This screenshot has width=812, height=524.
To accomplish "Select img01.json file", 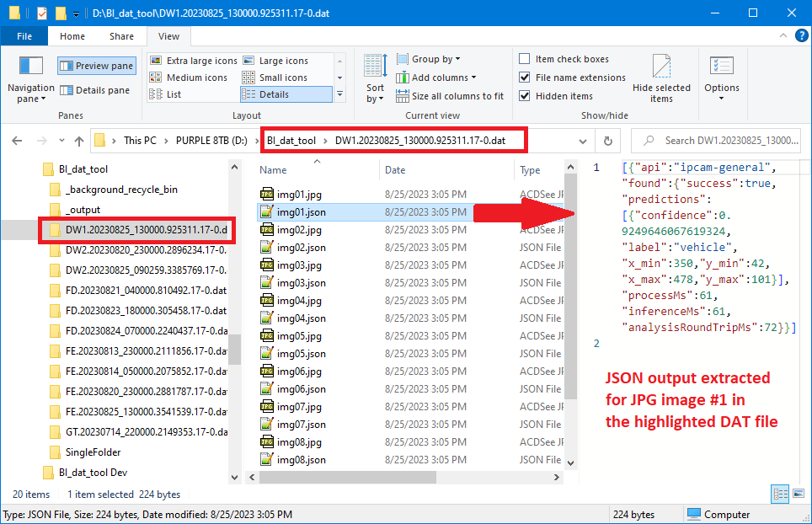I will pyautogui.click(x=302, y=212).
